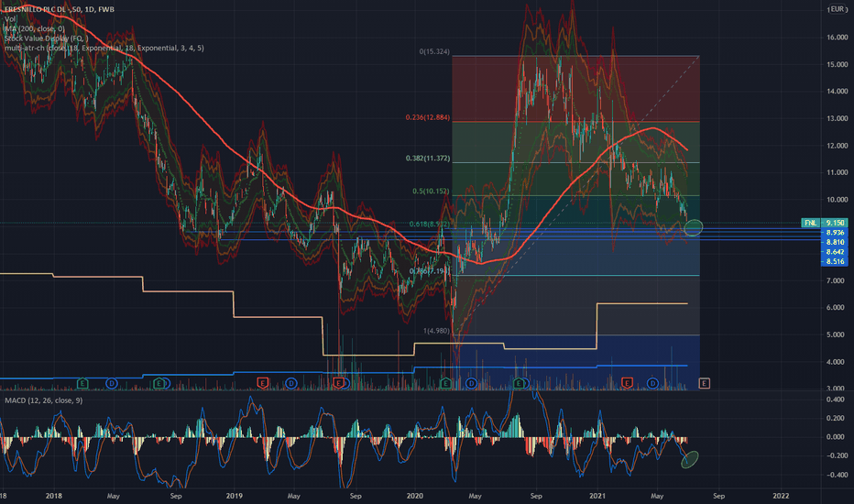Click the 8.516 horizontal line price label

835,261
